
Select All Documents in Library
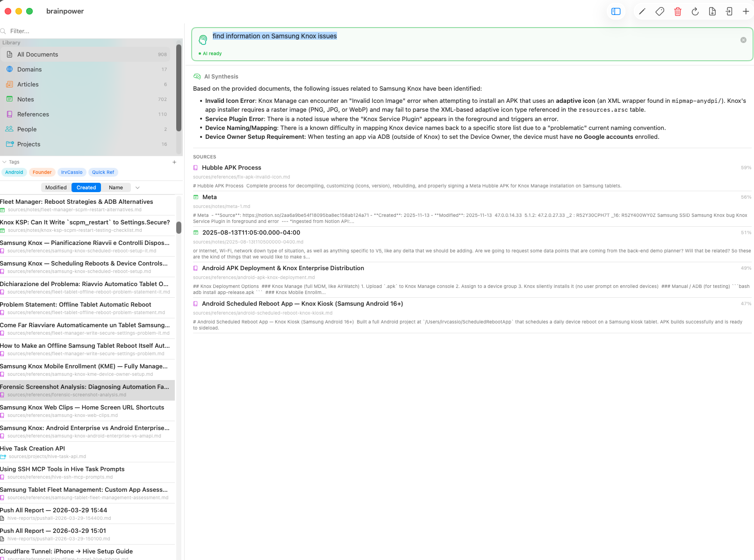pos(86,55)
